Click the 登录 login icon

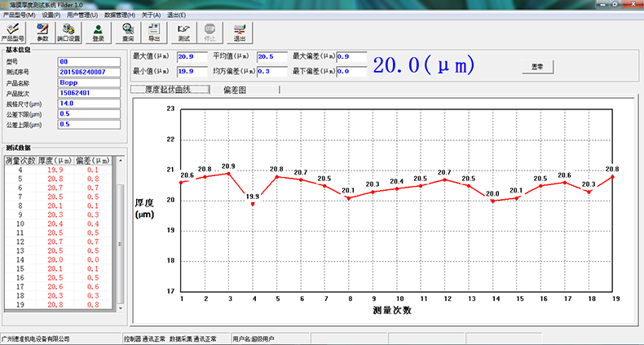tap(98, 32)
